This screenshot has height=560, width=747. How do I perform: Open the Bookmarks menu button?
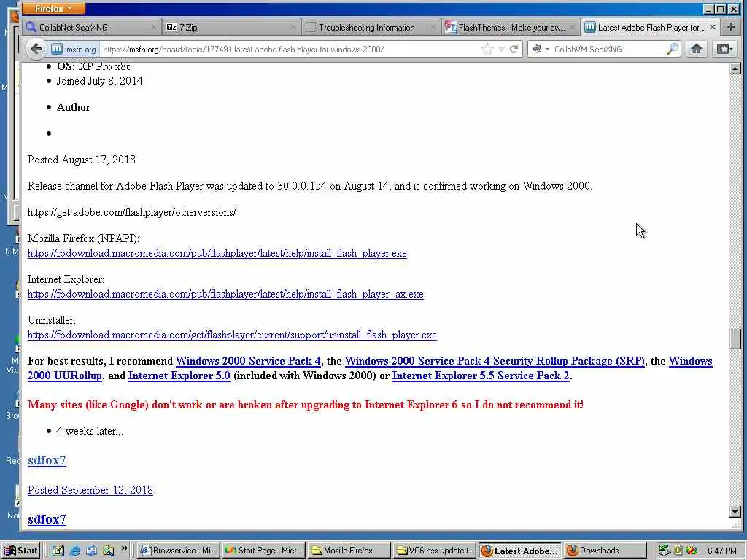[x=725, y=49]
